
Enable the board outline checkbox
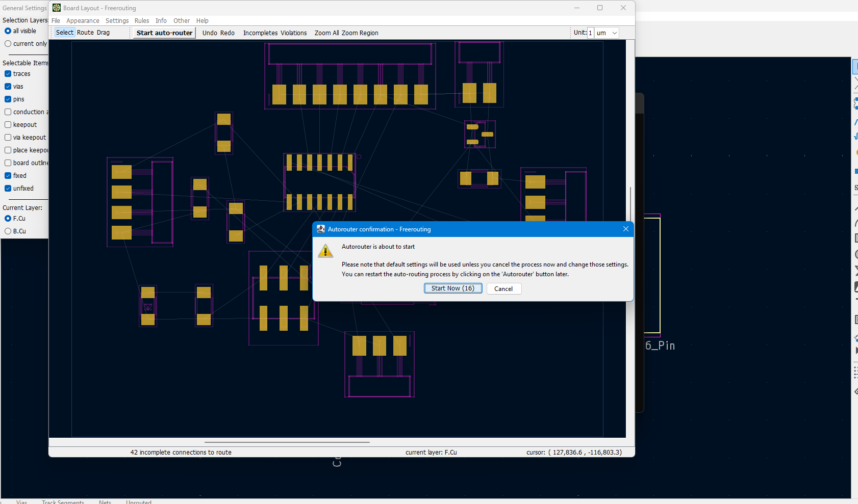tap(8, 163)
